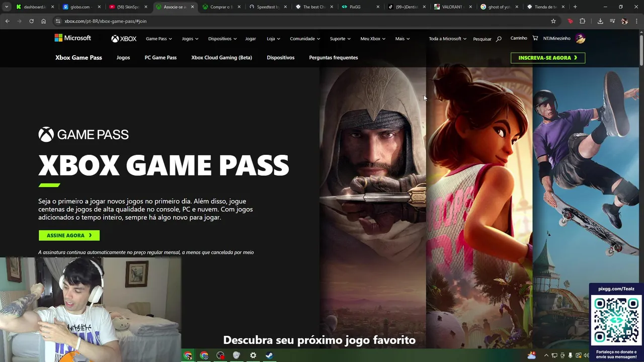
Task: Click the pixgg QR code overlay
Action: [x=616, y=320]
